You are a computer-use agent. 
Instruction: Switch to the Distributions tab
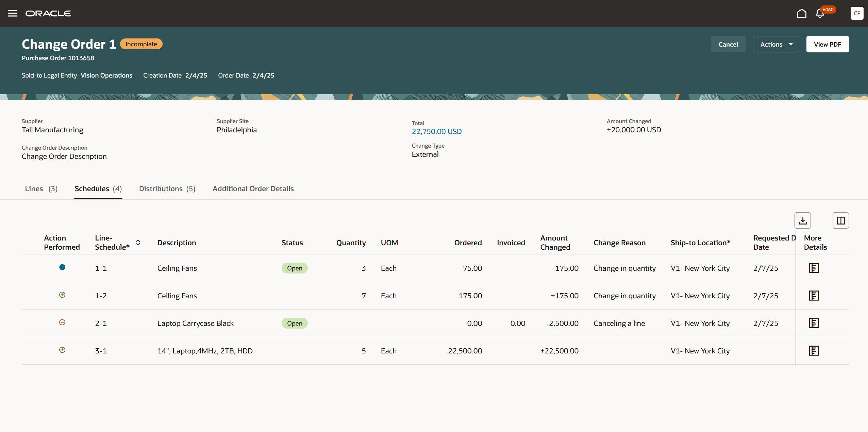[167, 188]
